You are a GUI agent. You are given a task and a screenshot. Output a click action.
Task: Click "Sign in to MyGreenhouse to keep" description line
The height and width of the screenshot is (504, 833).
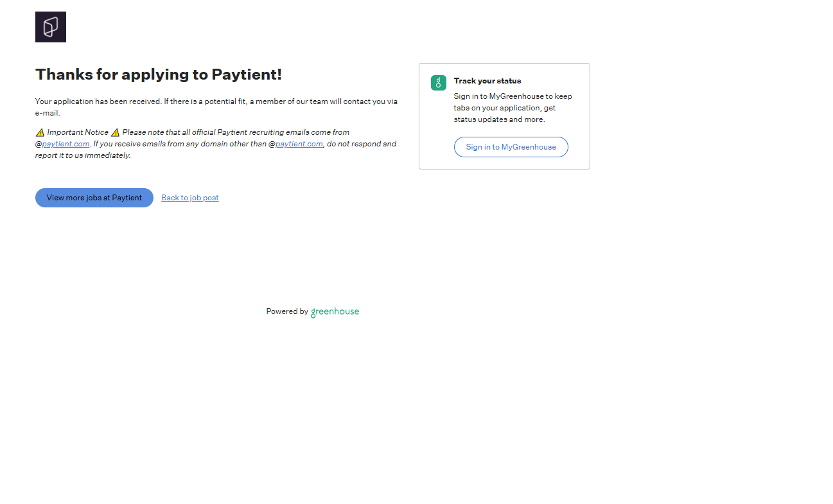[x=513, y=96]
